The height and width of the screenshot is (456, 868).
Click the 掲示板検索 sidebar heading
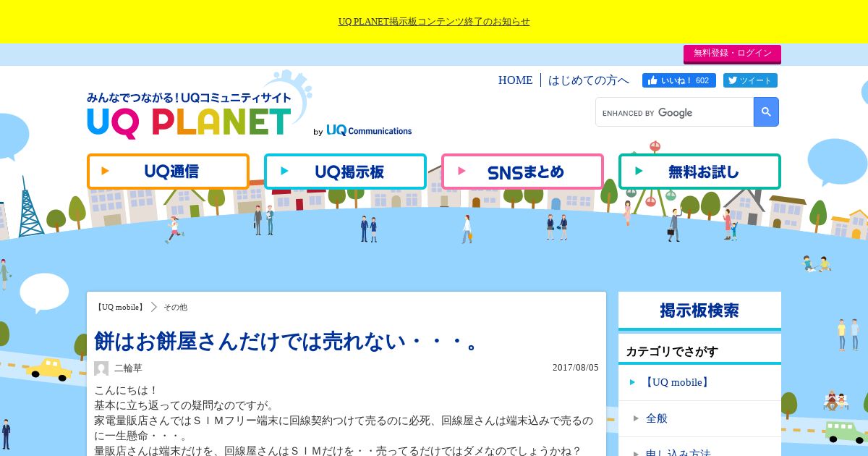point(699,311)
